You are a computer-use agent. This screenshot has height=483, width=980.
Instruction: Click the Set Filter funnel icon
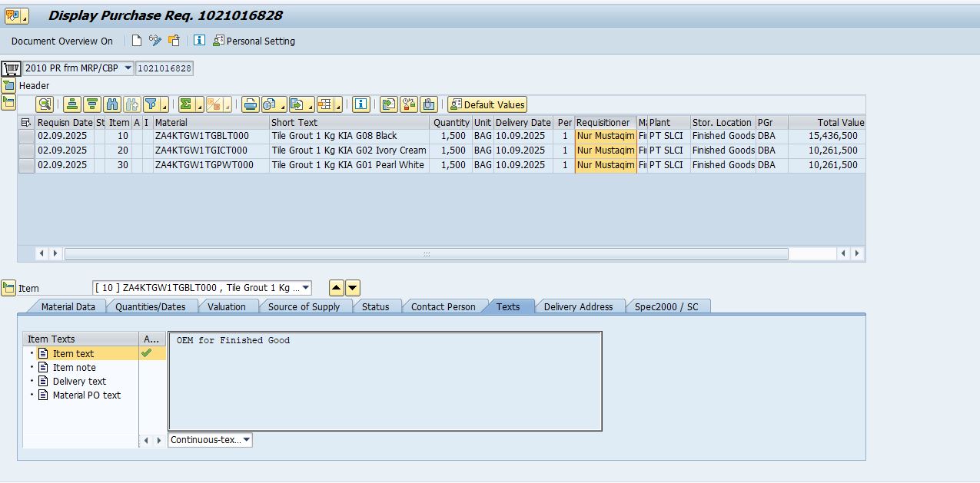151,104
